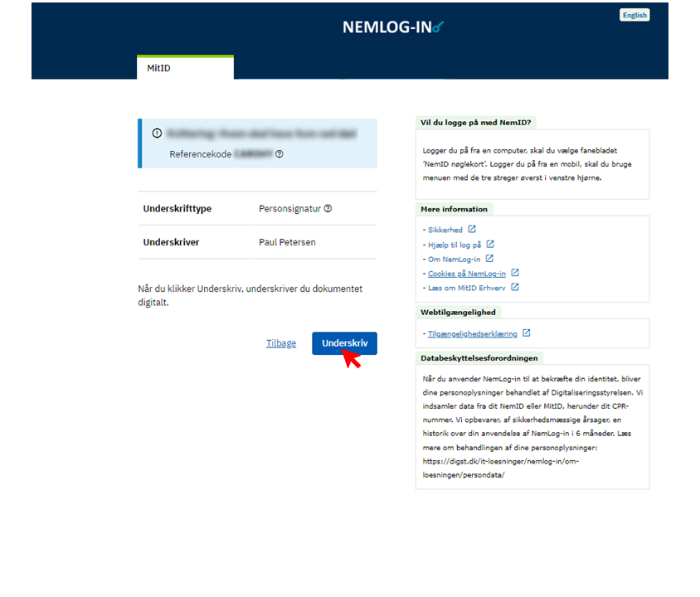This screenshot has height=597, width=700.
Task: Click the Underskriv button
Action: coord(344,343)
